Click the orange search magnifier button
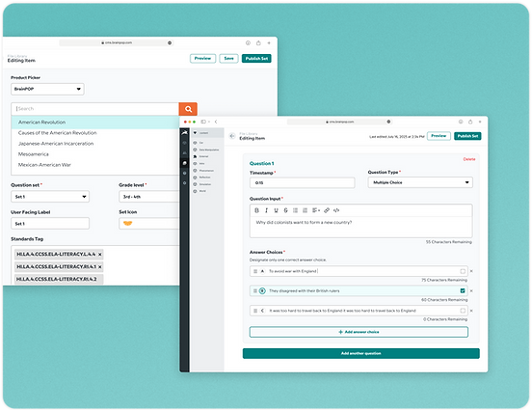532x410 pixels. click(188, 109)
